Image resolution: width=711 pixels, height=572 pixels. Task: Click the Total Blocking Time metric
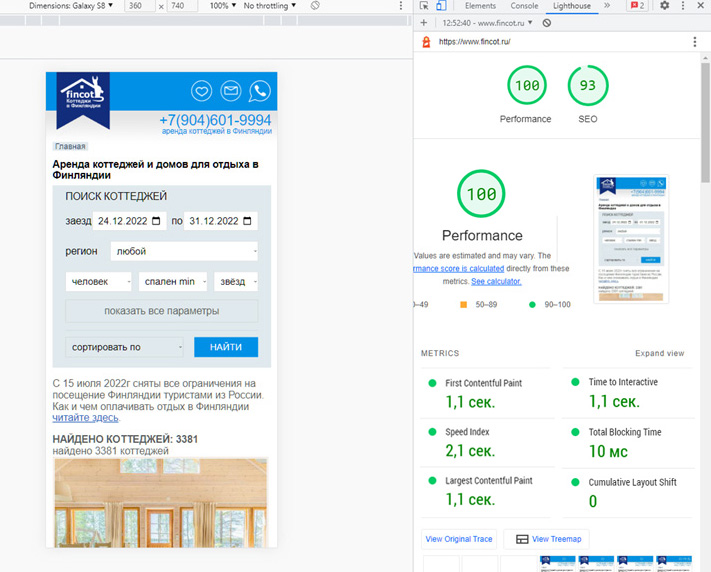628,443
